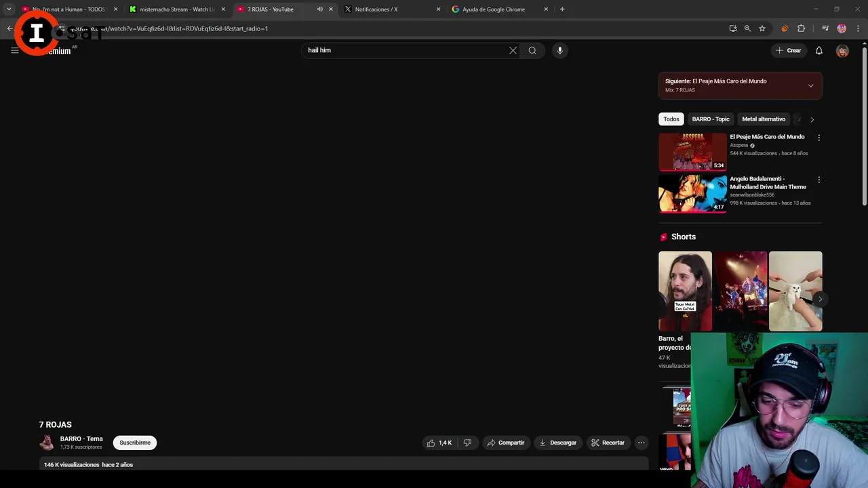Dislike the video with thumbs down
The height and width of the screenshot is (488, 868).
(x=467, y=443)
